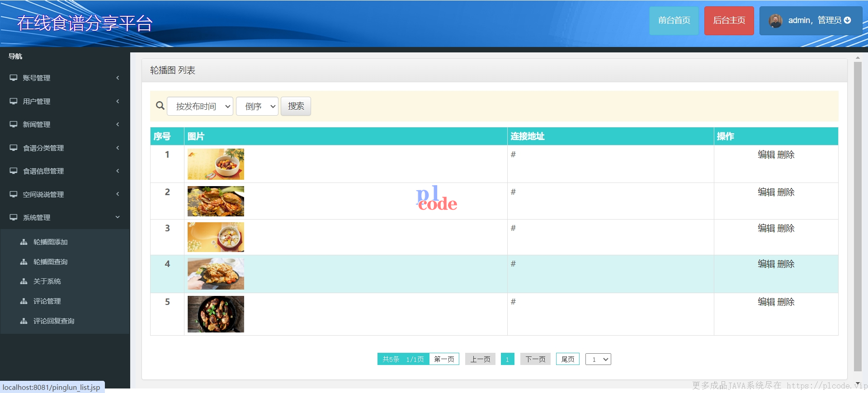This screenshot has width=868, height=393.
Task: Click 编辑 in row 5
Action: pos(766,302)
